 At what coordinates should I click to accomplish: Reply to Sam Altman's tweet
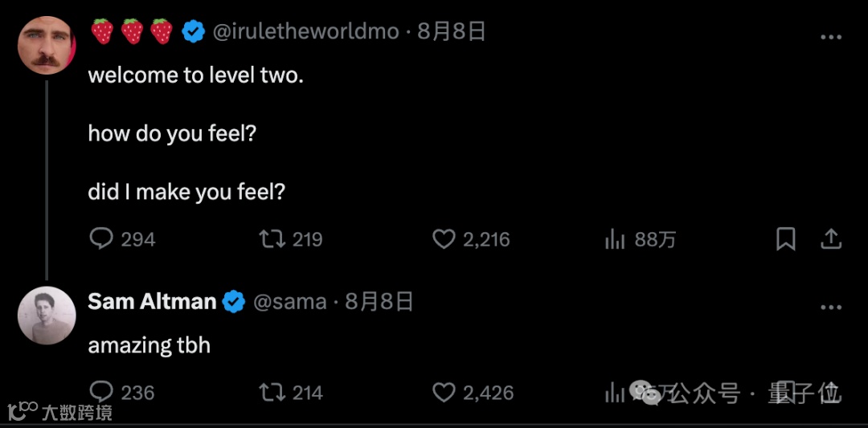(100, 392)
